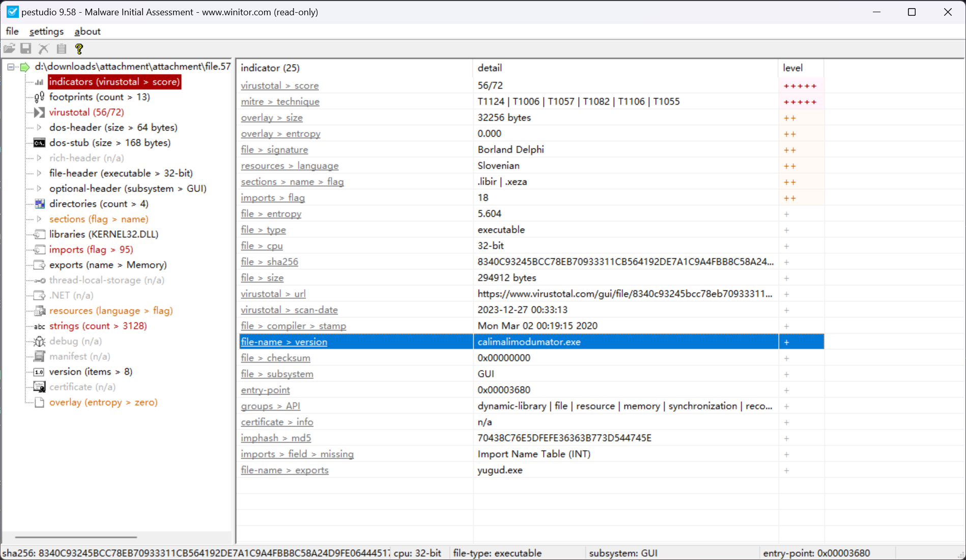The height and width of the screenshot is (560, 966).
Task: Click the strings abc icon
Action: coord(39,327)
